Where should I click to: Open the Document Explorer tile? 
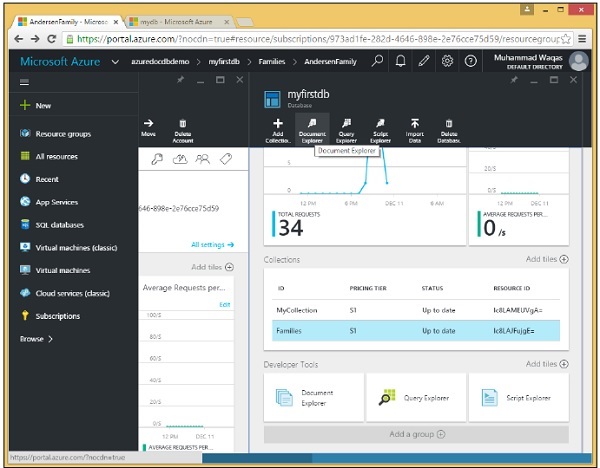(314, 398)
